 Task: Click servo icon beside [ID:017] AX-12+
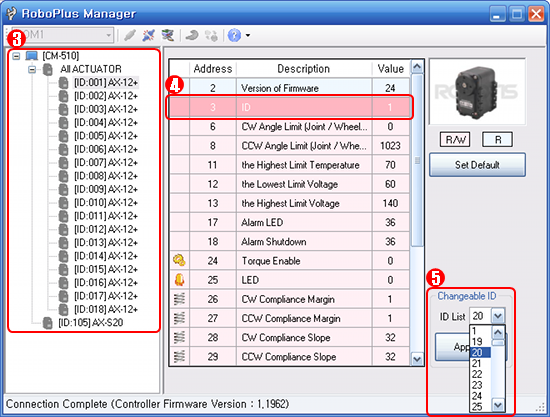pyautogui.click(x=63, y=296)
